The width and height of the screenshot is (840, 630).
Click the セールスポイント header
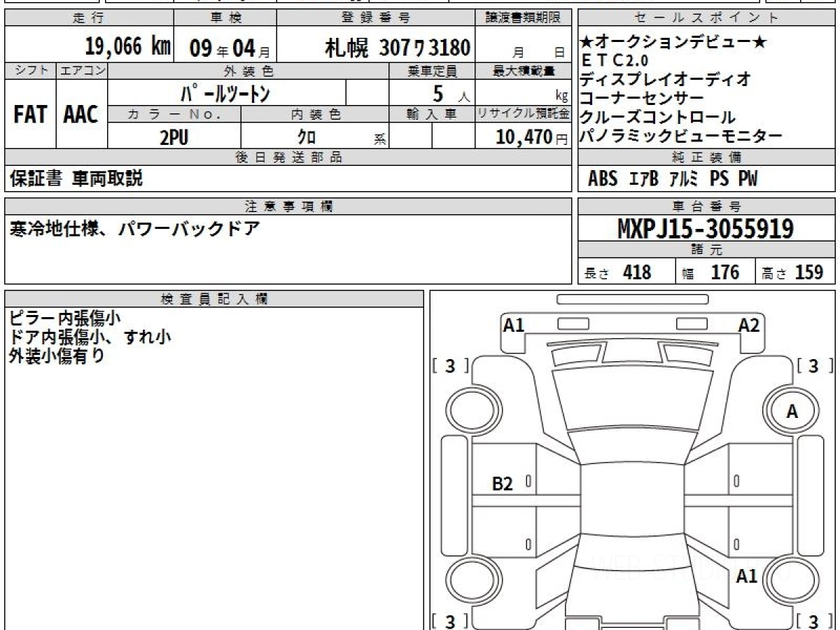coord(706,17)
